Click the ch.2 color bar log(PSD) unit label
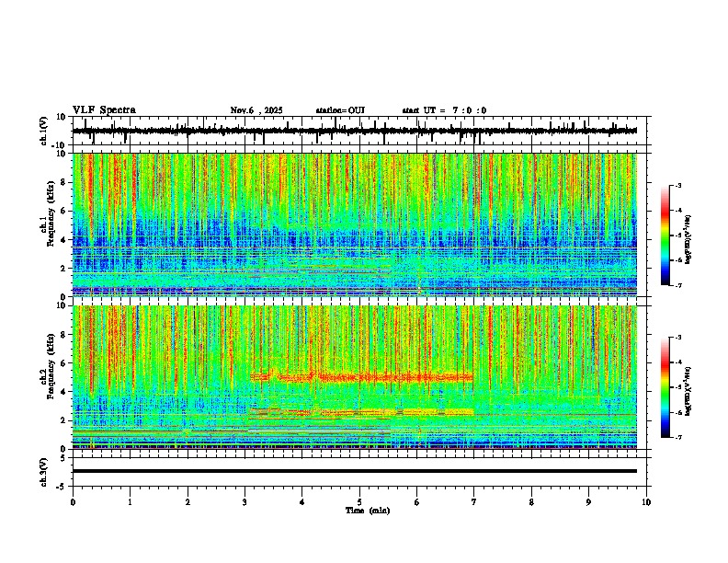Screen dimensions: 728x563 (688, 391)
